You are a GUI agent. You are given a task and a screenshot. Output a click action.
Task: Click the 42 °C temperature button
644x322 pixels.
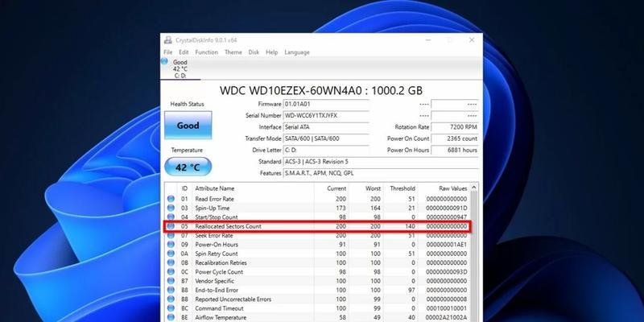pyautogui.click(x=188, y=167)
